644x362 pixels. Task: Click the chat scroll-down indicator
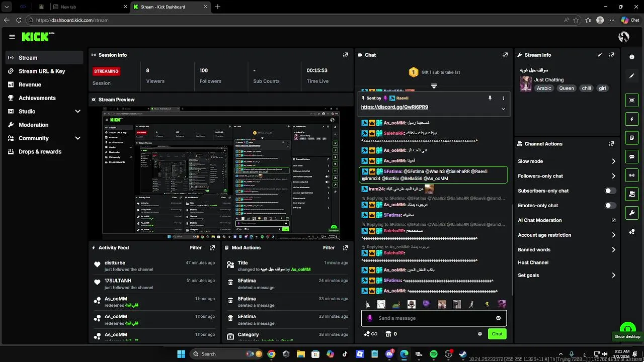[x=434, y=86]
